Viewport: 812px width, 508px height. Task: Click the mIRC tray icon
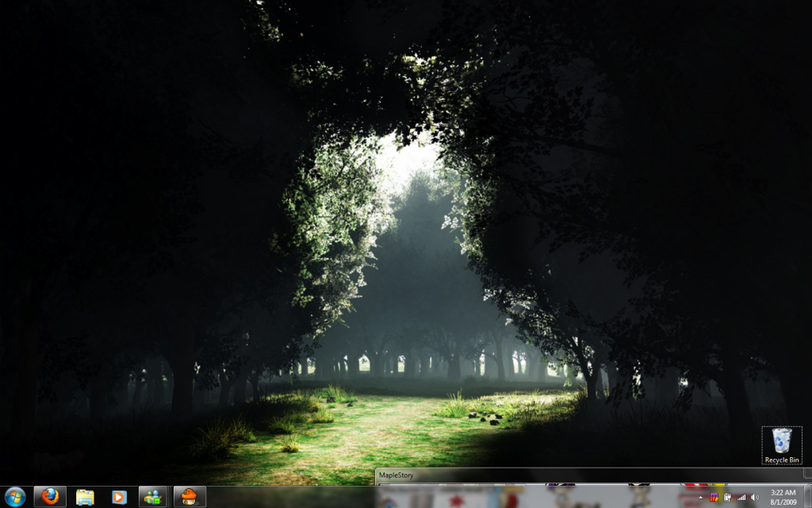(x=714, y=498)
